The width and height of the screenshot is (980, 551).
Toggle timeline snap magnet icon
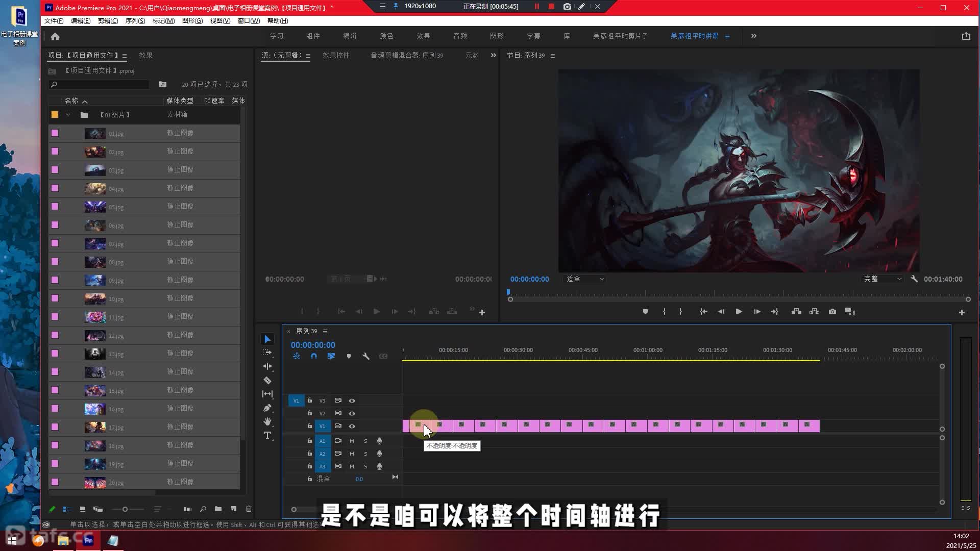point(314,356)
